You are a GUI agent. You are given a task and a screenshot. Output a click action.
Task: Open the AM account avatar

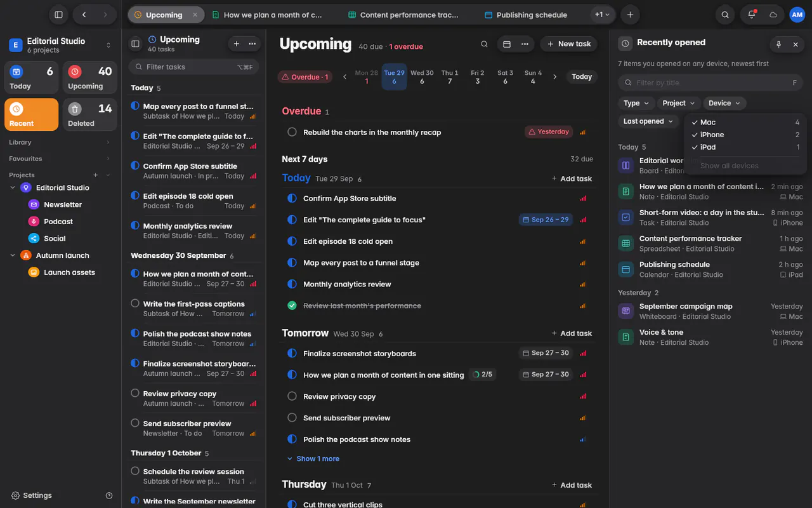coord(797,15)
